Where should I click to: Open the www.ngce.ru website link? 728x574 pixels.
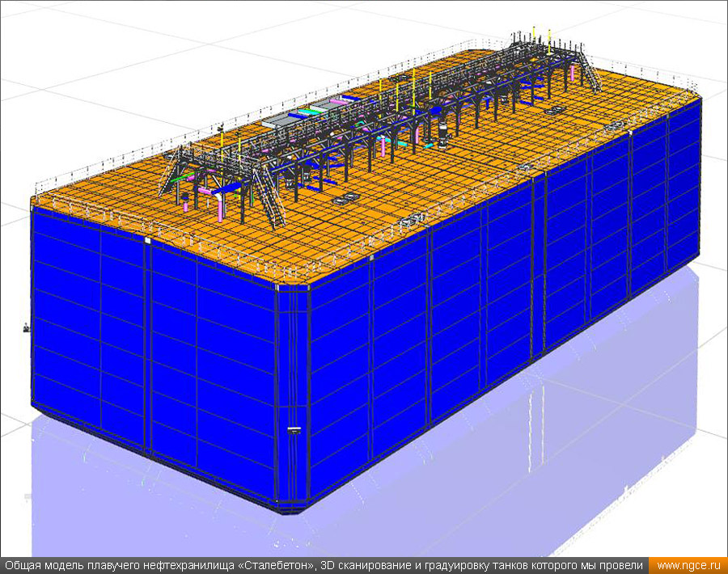pyautogui.click(x=688, y=566)
